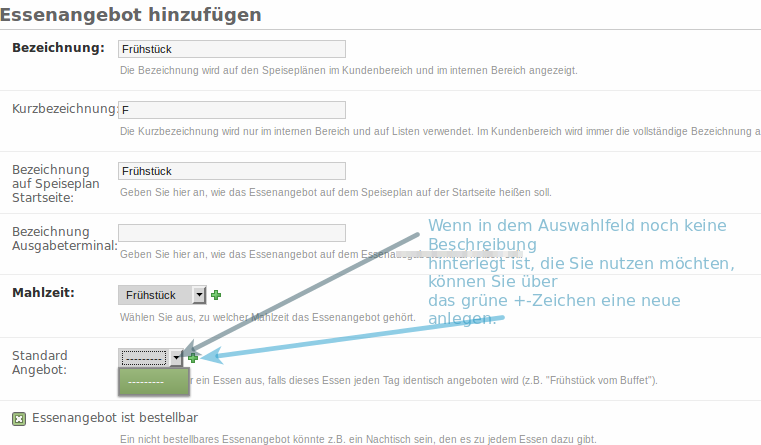Focus the Kurzbezeichnung field containing 'F'
Viewport: 761px width, 445px height.
232,110
